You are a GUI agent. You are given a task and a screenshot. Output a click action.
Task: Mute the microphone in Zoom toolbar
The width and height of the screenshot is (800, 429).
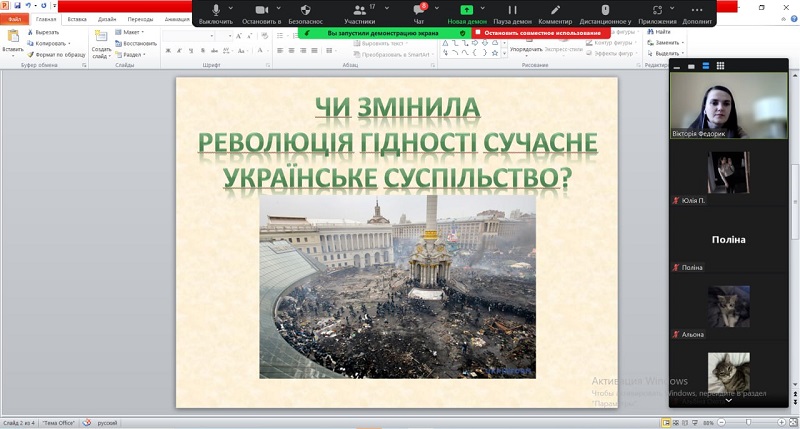(x=215, y=11)
